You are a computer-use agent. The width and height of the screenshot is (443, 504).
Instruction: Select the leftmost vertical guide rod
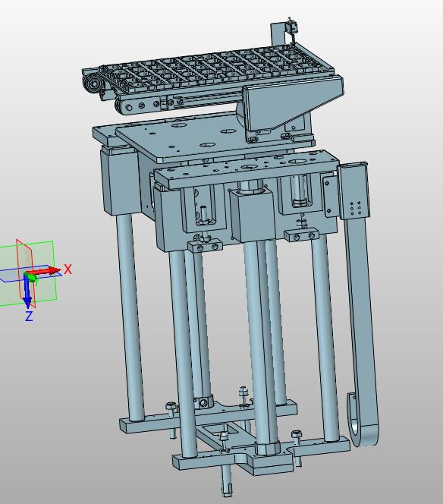(x=130, y=317)
